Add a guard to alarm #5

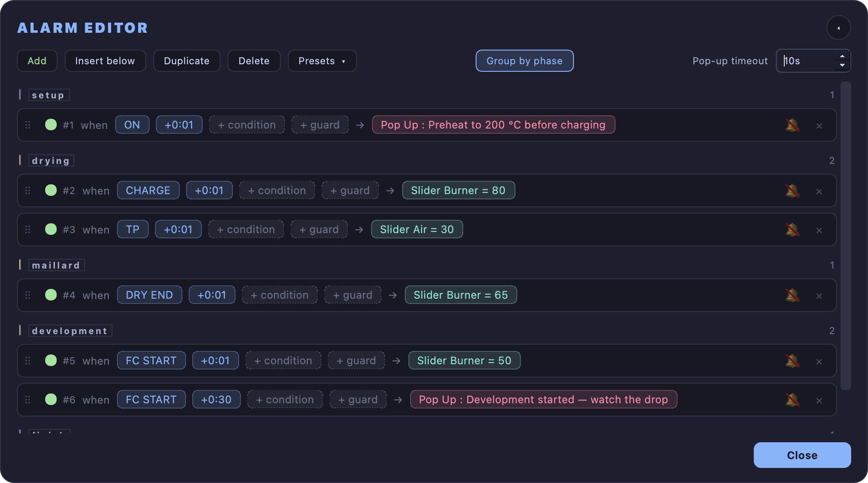coord(356,360)
